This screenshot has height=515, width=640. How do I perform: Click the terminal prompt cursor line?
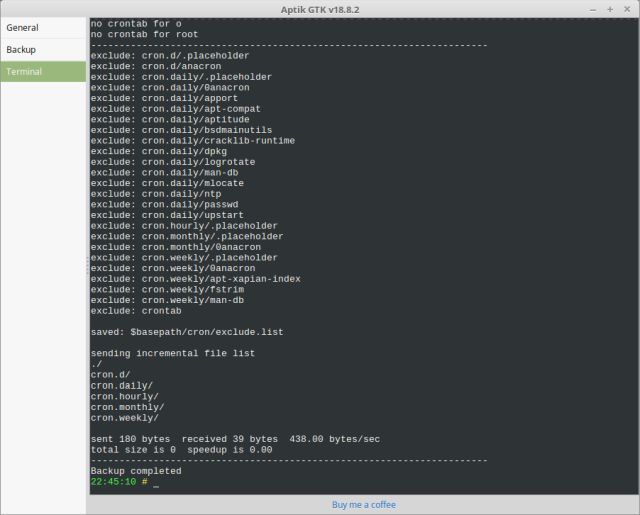coord(125,482)
